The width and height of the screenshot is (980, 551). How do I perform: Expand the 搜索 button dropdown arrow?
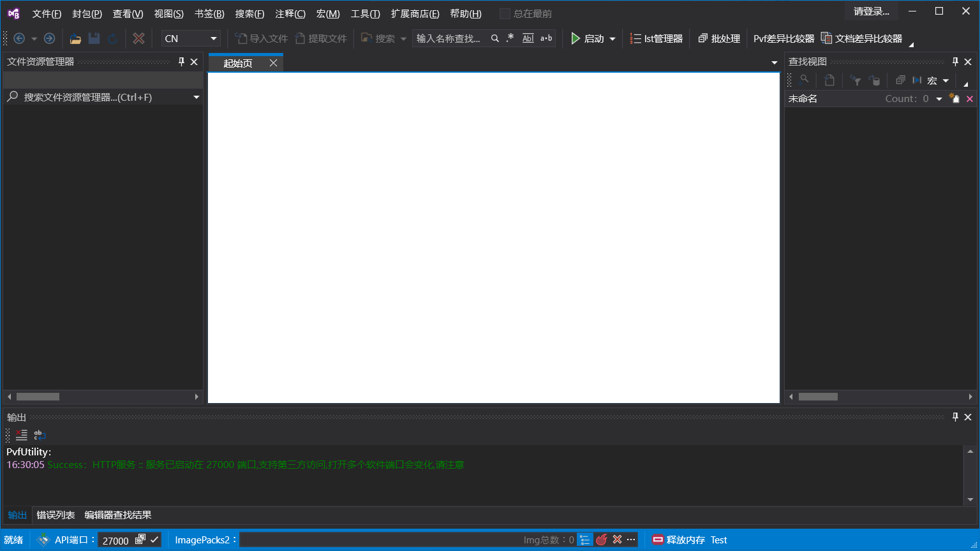click(x=403, y=39)
